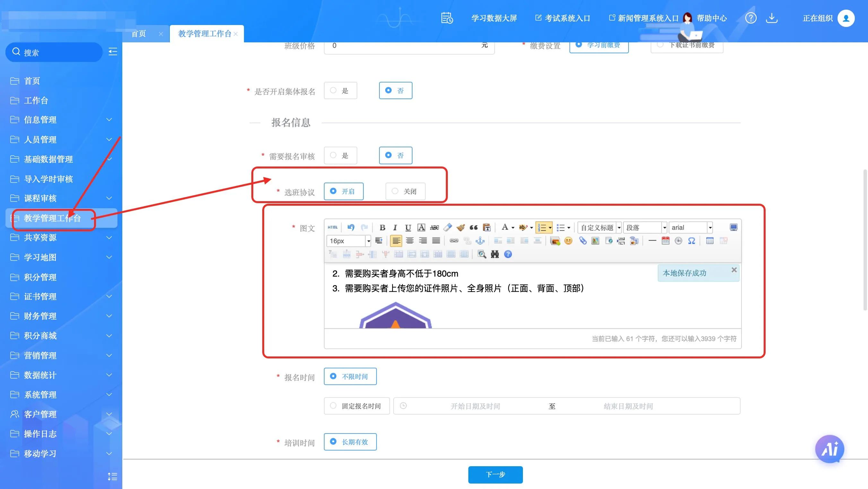Insert a table in the editor
This screenshot has width=868, height=489.
(710, 240)
